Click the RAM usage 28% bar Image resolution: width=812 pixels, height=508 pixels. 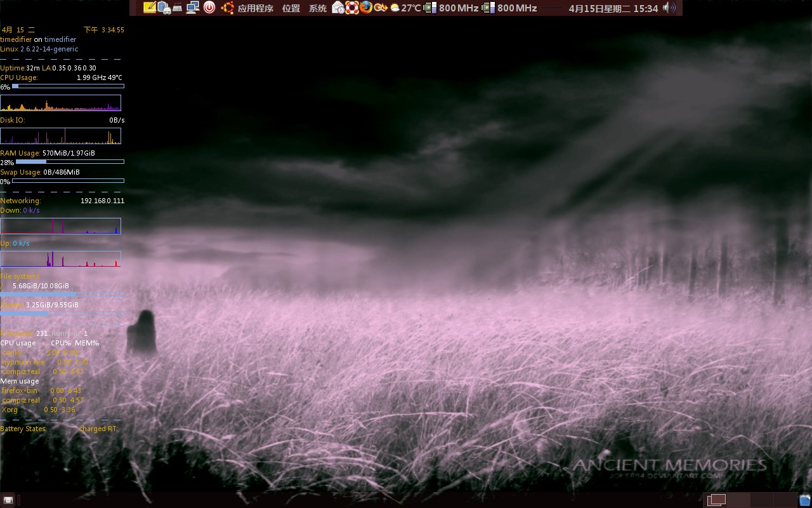point(70,162)
